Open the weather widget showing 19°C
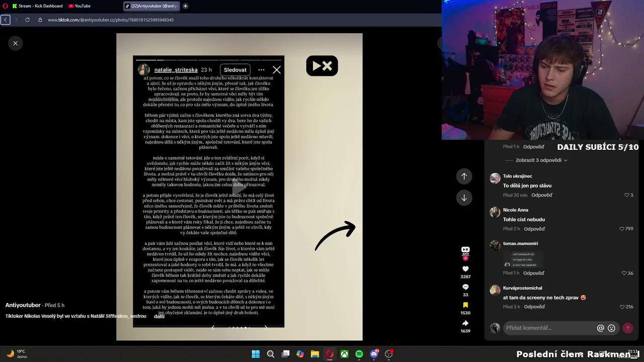This screenshot has height=362, width=644. [x=17, y=354]
